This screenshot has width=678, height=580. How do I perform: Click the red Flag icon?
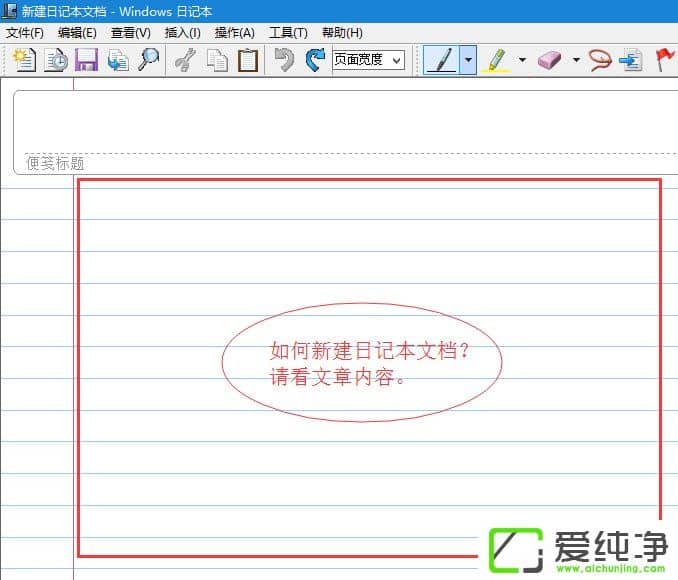[663, 60]
